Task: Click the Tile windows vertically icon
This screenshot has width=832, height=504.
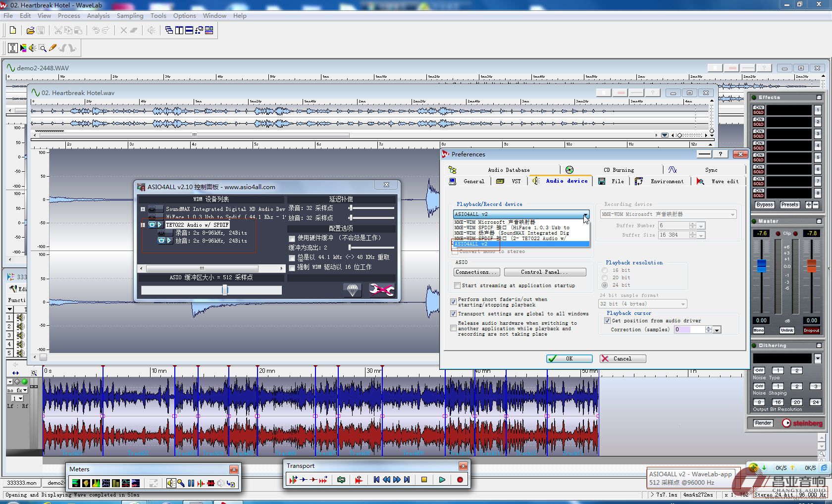Action: pyautogui.click(x=179, y=30)
